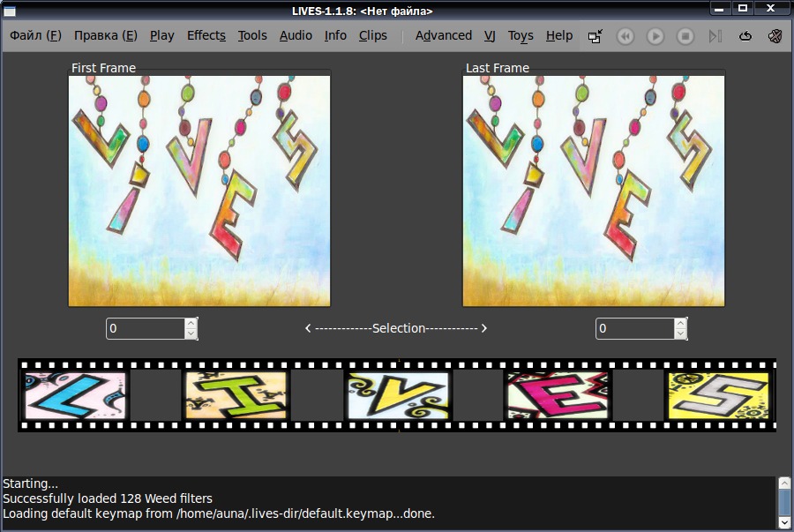Toggle the separate playback window icon

595,36
